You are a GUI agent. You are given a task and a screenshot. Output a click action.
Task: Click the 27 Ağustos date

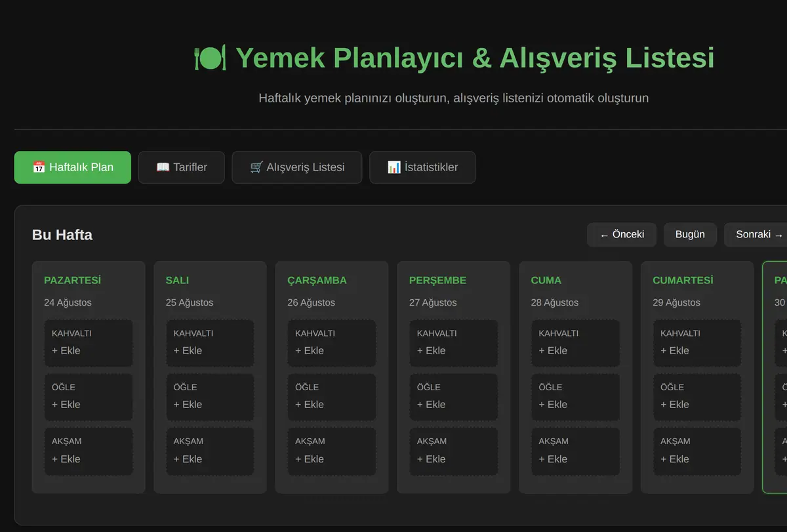click(433, 302)
